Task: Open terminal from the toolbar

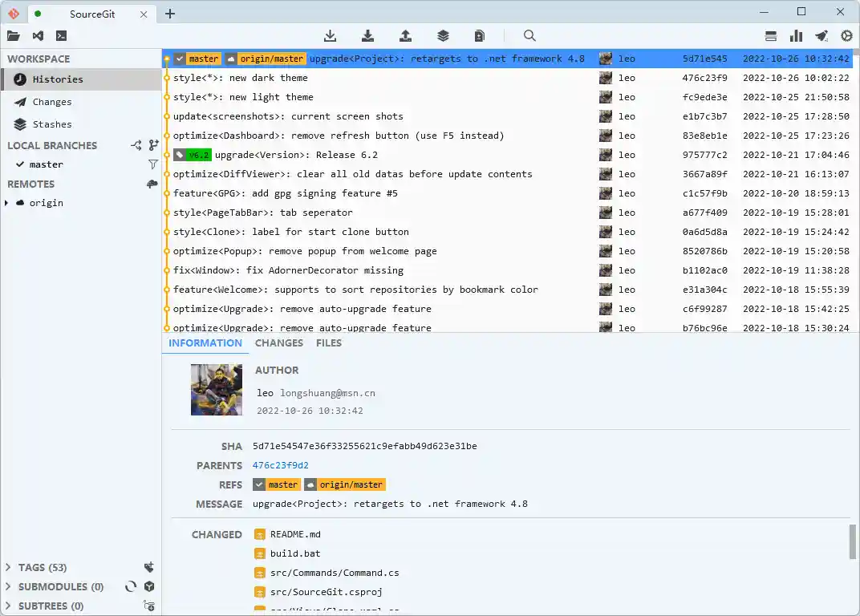Action: pyautogui.click(x=61, y=35)
